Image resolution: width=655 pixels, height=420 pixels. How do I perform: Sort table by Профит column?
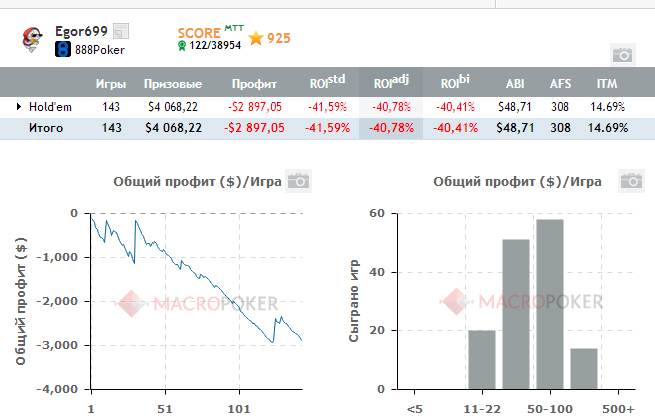click(x=253, y=84)
